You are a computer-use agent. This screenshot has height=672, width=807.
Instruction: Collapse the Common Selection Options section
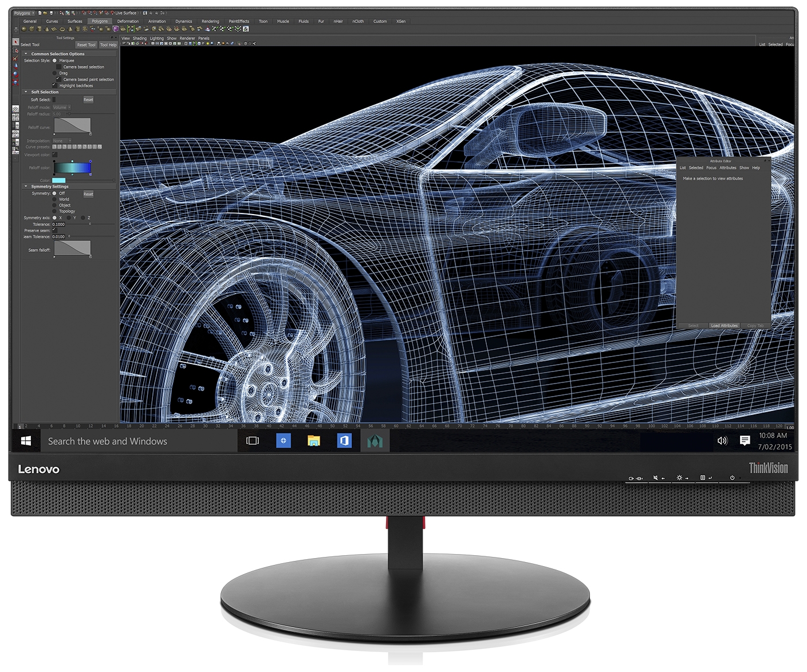(x=26, y=54)
